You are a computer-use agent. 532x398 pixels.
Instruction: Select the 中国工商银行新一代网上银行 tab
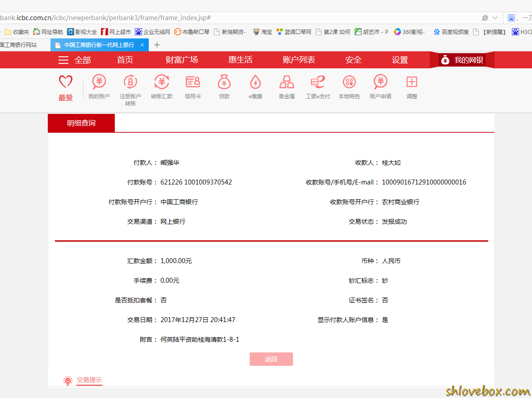pyautogui.click(x=99, y=45)
